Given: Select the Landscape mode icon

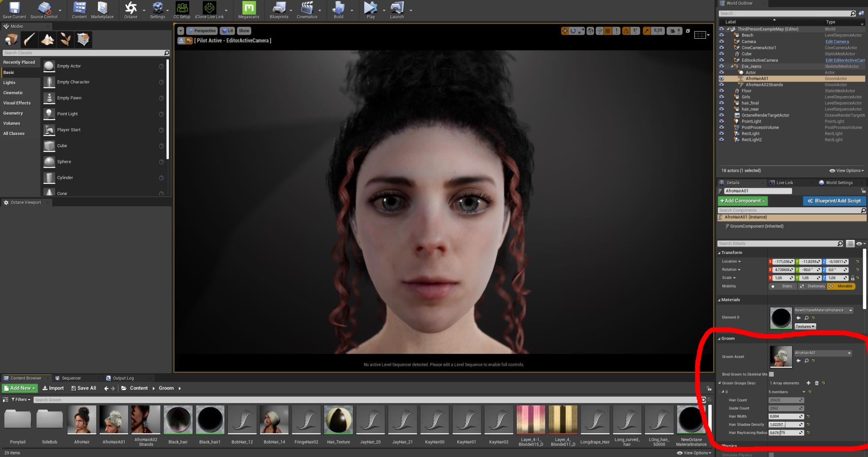Looking at the screenshot, I should pos(47,40).
